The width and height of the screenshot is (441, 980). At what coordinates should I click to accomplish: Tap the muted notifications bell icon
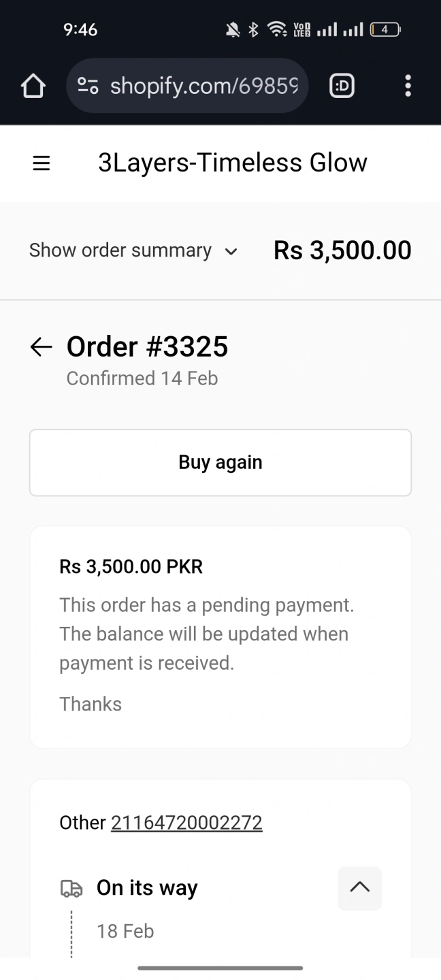click(233, 29)
